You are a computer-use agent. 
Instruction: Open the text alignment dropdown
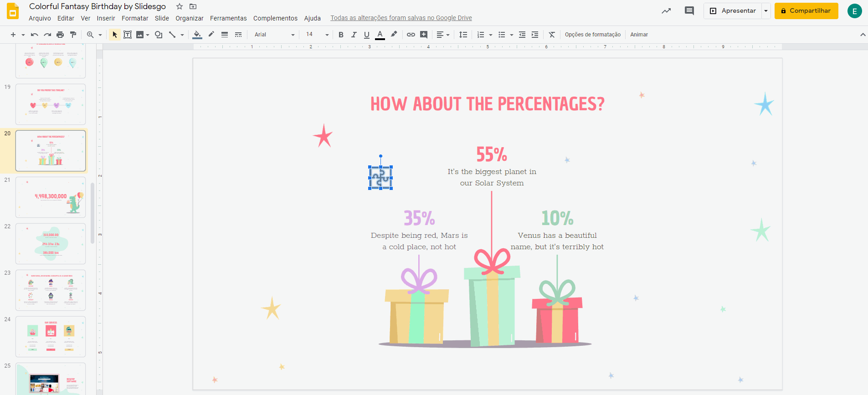pyautogui.click(x=443, y=35)
